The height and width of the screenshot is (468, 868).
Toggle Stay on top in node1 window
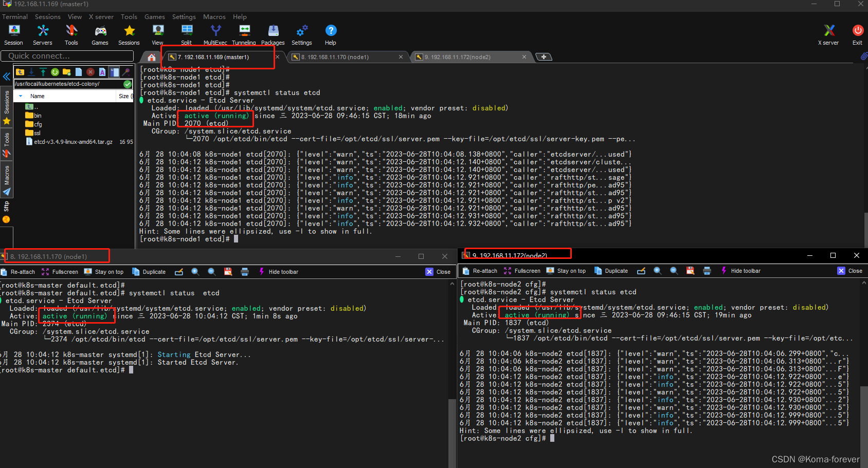tap(104, 272)
